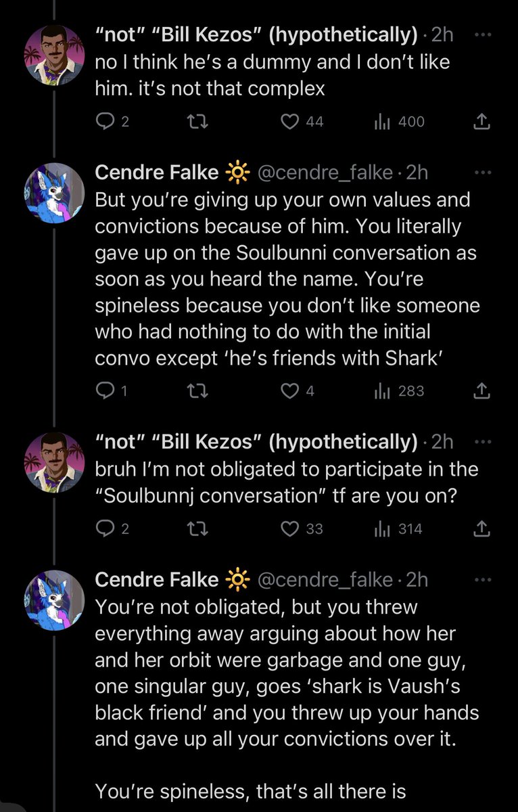The image size is (518, 812).
Task: Like the tweet with 44 likes
Action: tap(290, 121)
